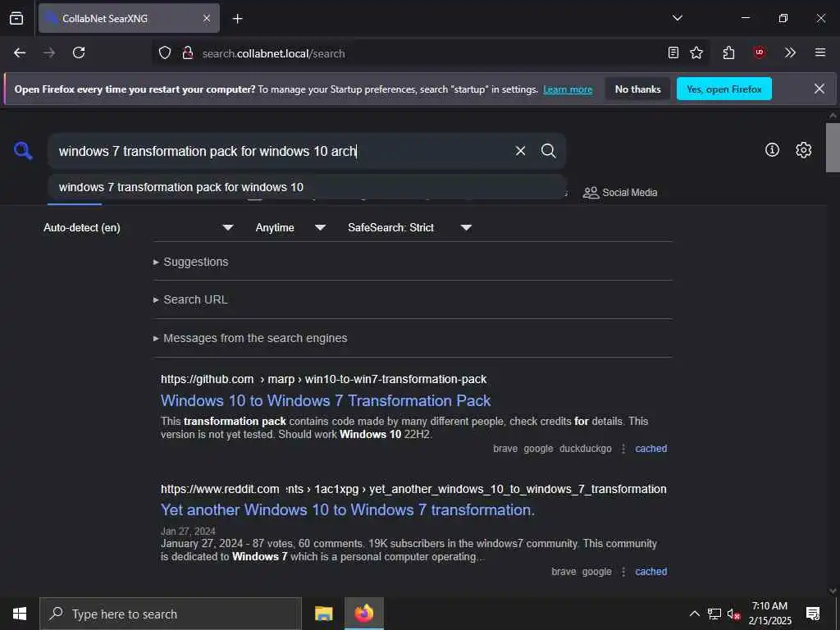Open the list all tabs dropdown
The width and height of the screenshot is (840, 630).
[677, 18]
